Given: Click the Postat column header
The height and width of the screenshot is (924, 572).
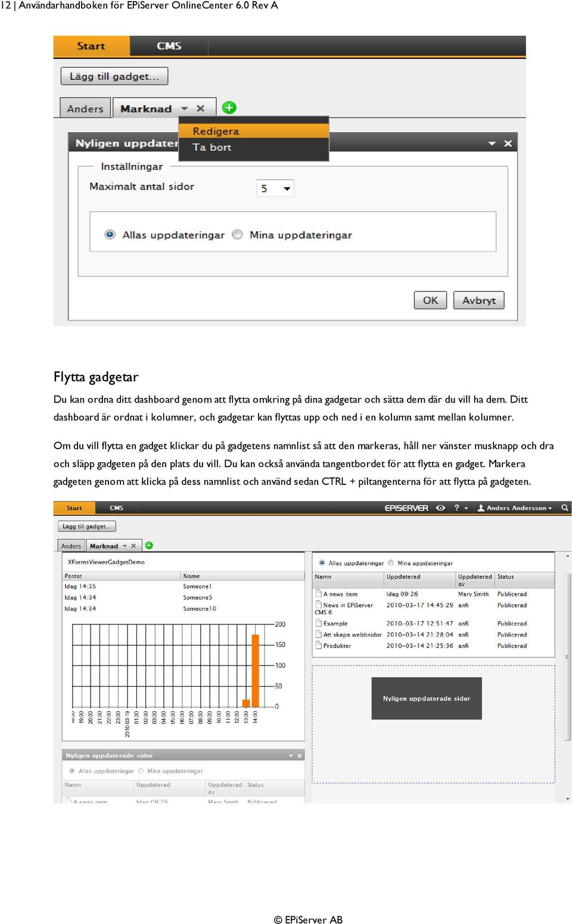Looking at the screenshot, I should 122,576.
